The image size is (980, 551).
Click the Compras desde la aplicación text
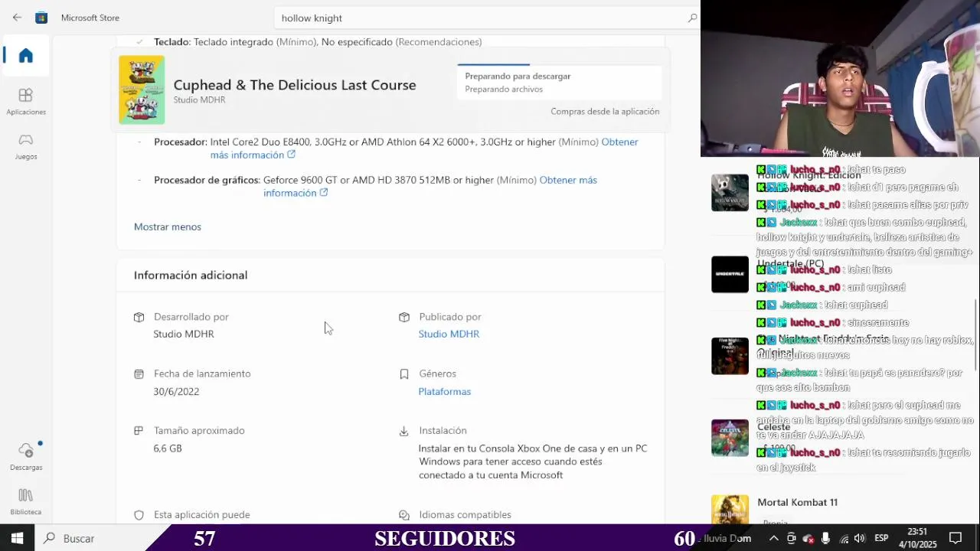[605, 111]
